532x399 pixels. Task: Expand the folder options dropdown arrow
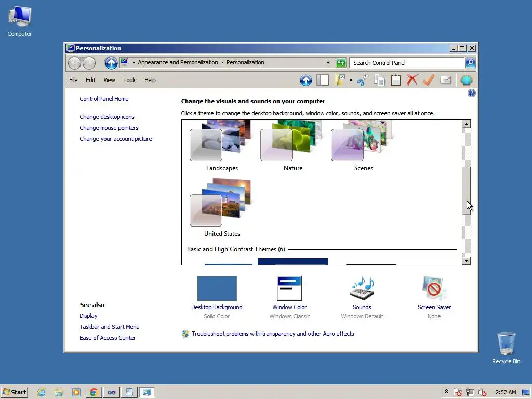tap(351, 81)
